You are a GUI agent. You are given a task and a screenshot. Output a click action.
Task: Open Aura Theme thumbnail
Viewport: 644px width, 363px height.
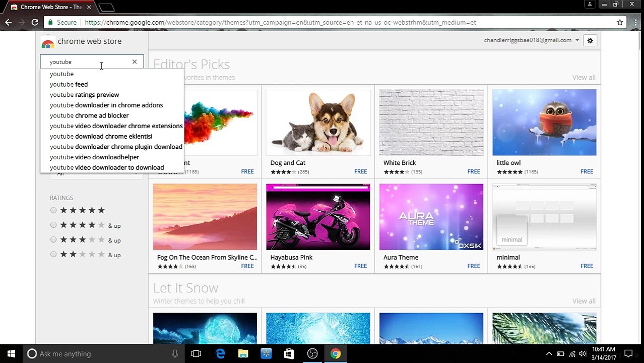tap(431, 217)
